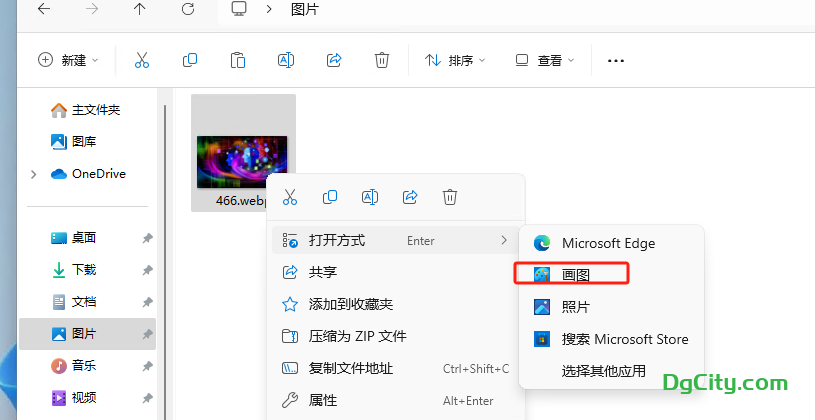The width and height of the screenshot is (815, 420).
Task: Click 选择其他应用 option
Action: (x=603, y=371)
